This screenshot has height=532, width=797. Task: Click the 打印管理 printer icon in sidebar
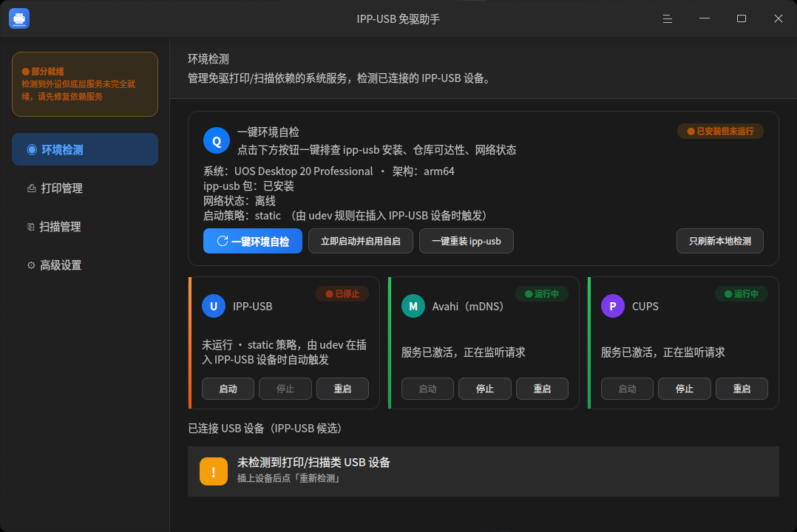pyautogui.click(x=32, y=188)
